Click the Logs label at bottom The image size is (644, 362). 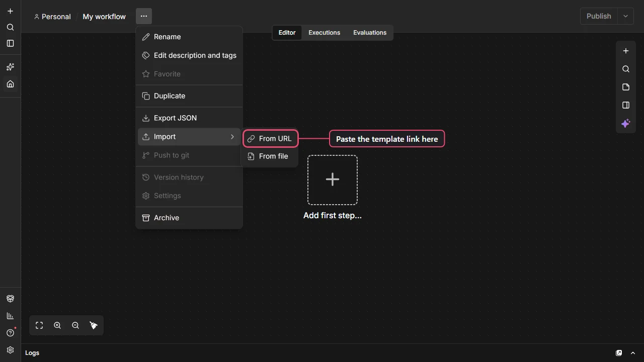[x=32, y=353]
